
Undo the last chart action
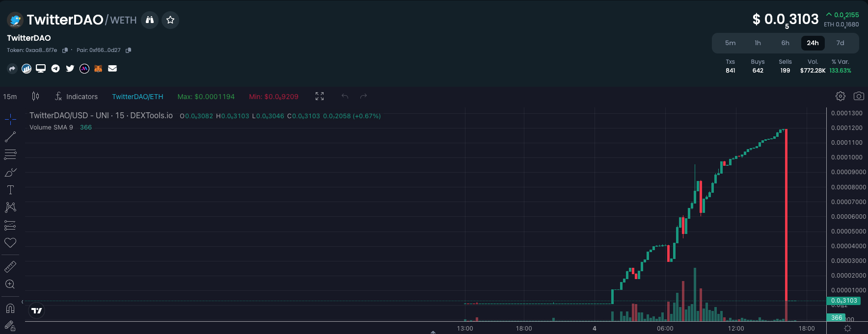point(345,97)
